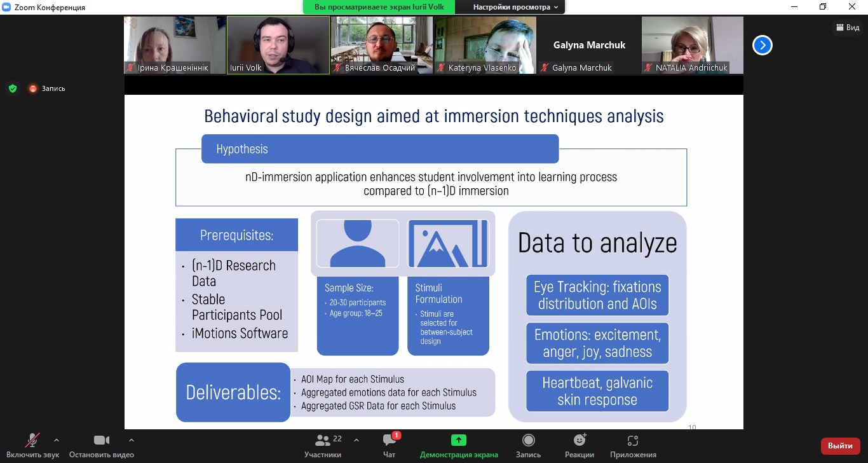Start recording with the Запись icon
Viewport: 868px width, 463px height.
[528, 441]
